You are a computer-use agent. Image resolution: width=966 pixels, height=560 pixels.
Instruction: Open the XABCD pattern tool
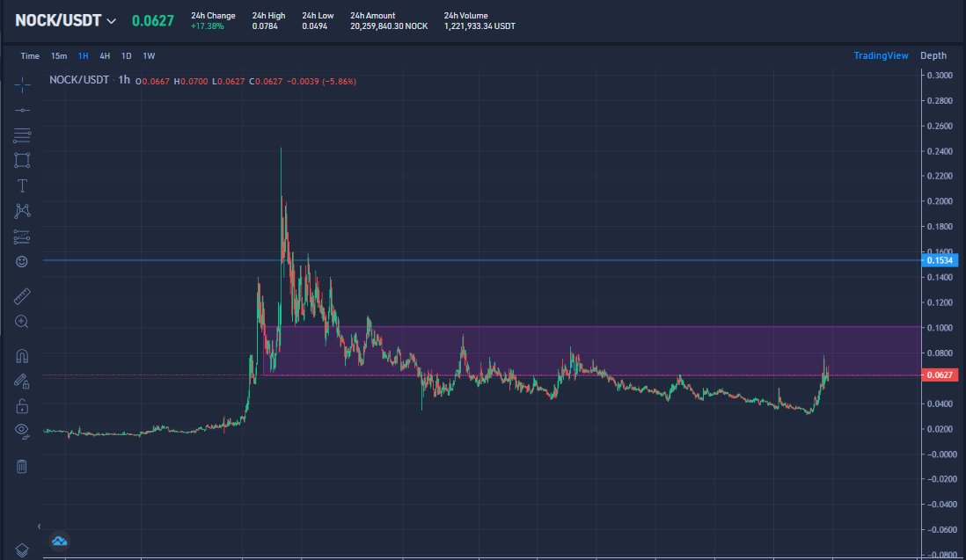tap(22, 211)
